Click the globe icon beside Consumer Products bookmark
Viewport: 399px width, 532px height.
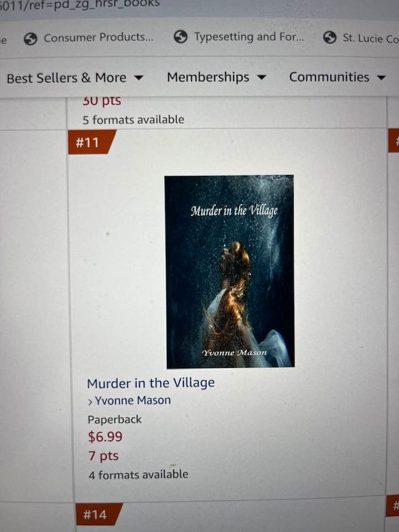pyautogui.click(x=30, y=39)
